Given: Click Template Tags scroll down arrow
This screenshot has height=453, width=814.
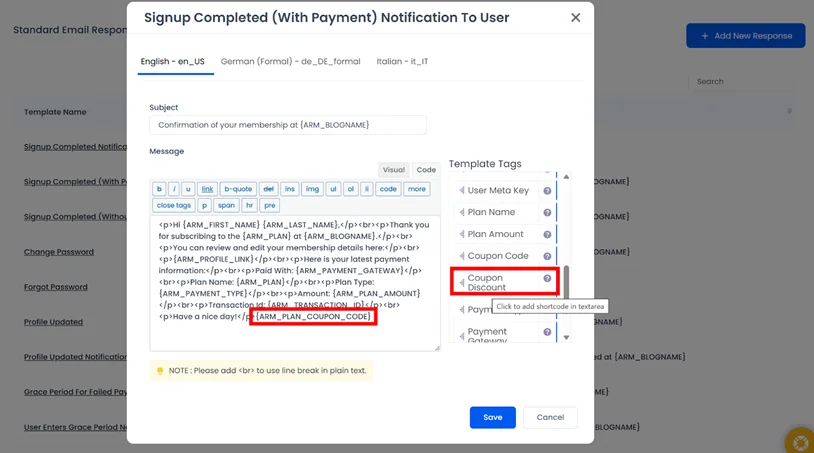Looking at the screenshot, I should [x=566, y=337].
